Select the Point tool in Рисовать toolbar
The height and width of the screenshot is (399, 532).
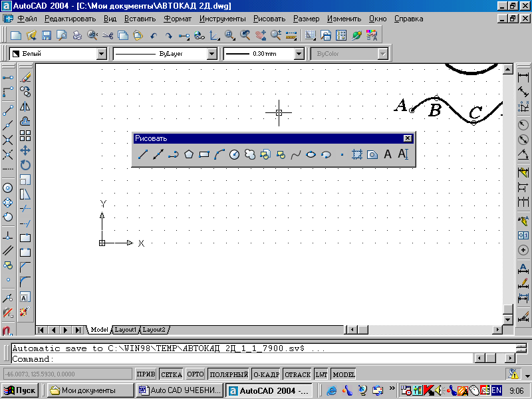[x=342, y=155]
